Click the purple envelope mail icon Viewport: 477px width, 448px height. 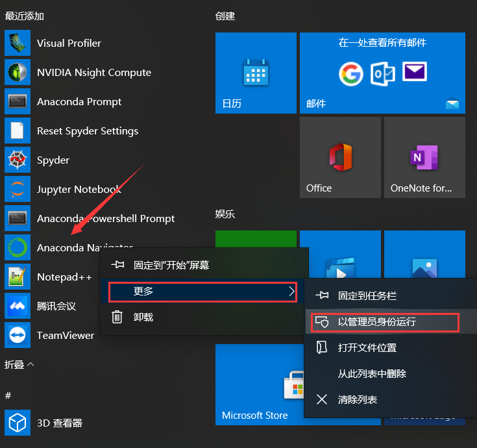click(x=415, y=72)
